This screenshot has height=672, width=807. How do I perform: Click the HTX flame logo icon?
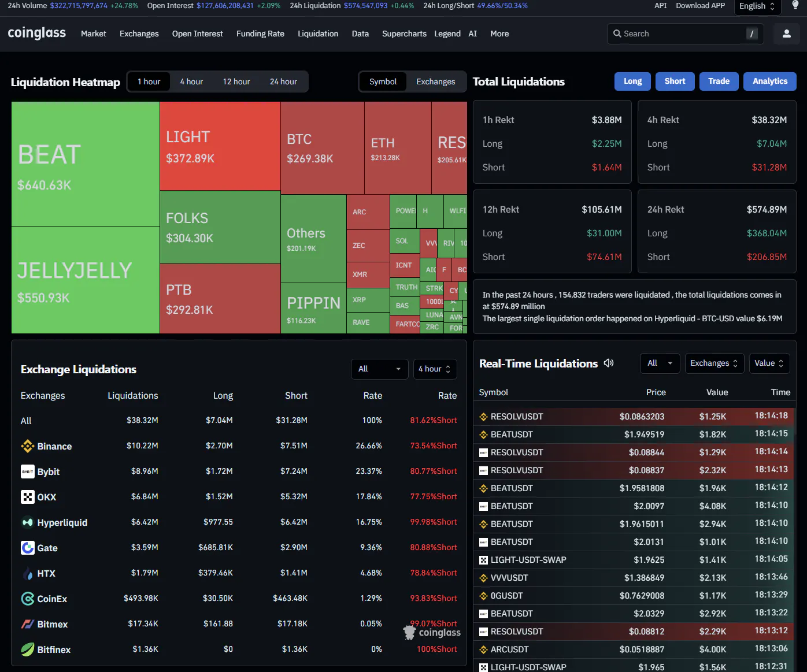(x=28, y=573)
